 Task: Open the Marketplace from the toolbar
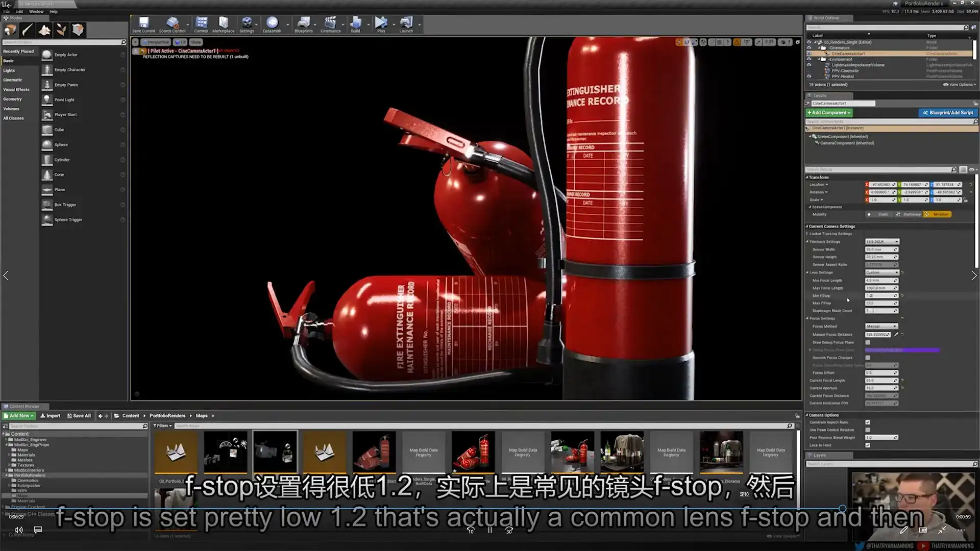(223, 24)
